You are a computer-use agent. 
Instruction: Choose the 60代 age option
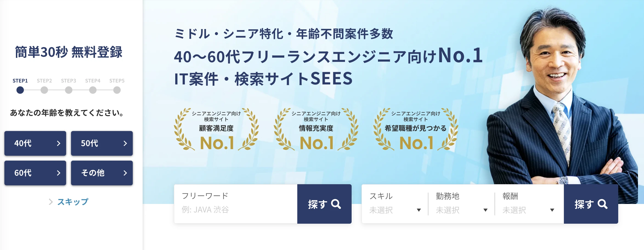pos(35,173)
